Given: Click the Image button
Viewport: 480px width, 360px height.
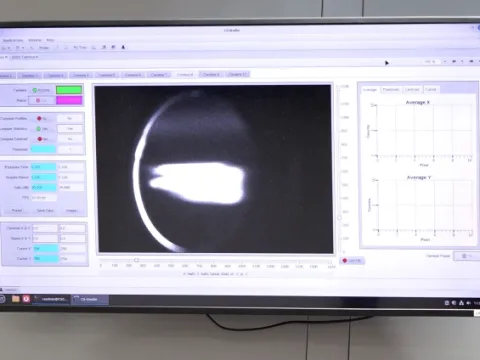Looking at the screenshot, I should [x=72, y=211].
